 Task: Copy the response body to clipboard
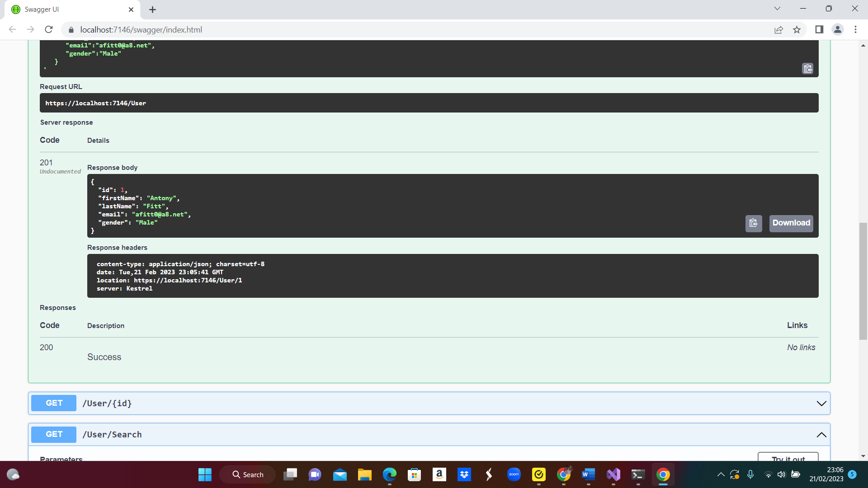pyautogui.click(x=754, y=223)
